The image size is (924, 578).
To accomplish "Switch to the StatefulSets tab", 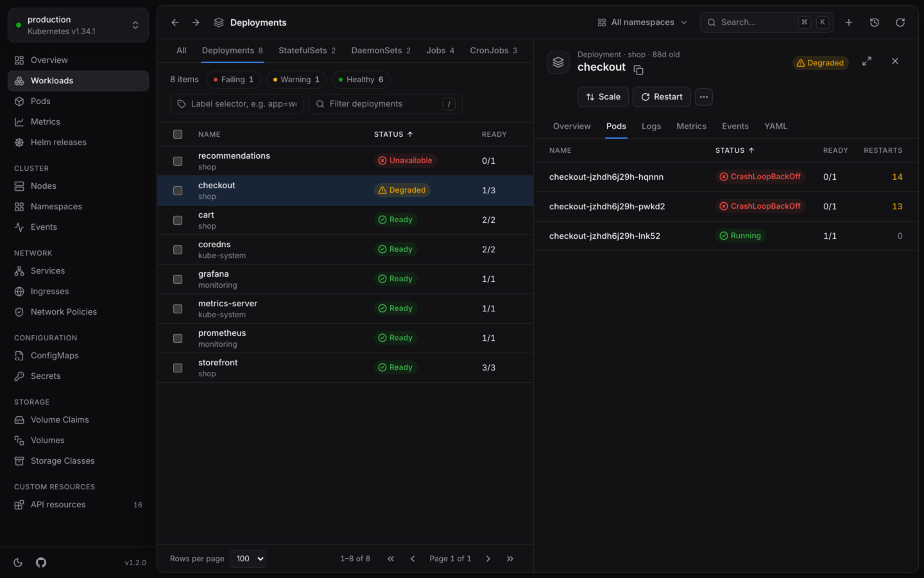I will [307, 51].
